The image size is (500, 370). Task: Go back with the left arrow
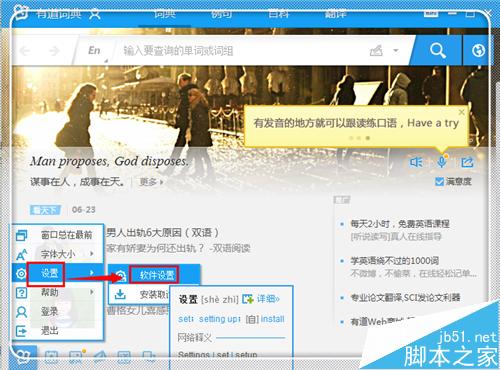click(25, 51)
